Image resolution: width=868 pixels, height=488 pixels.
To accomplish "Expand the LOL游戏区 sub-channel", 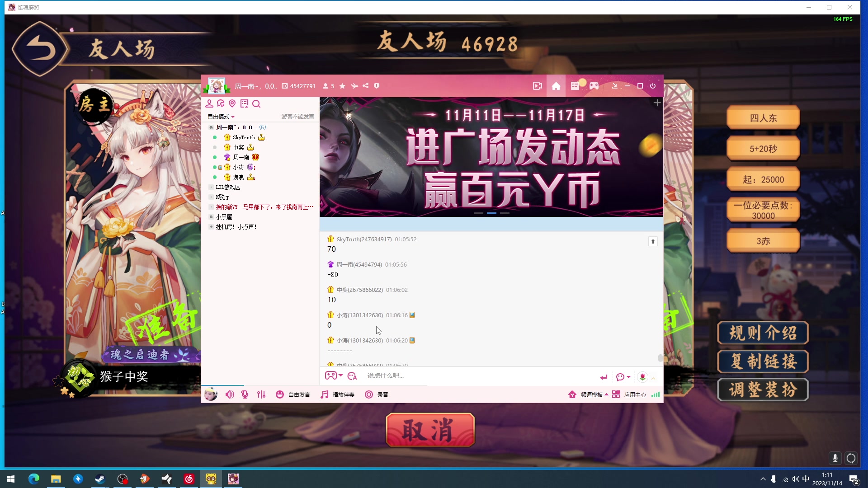I will (x=211, y=187).
